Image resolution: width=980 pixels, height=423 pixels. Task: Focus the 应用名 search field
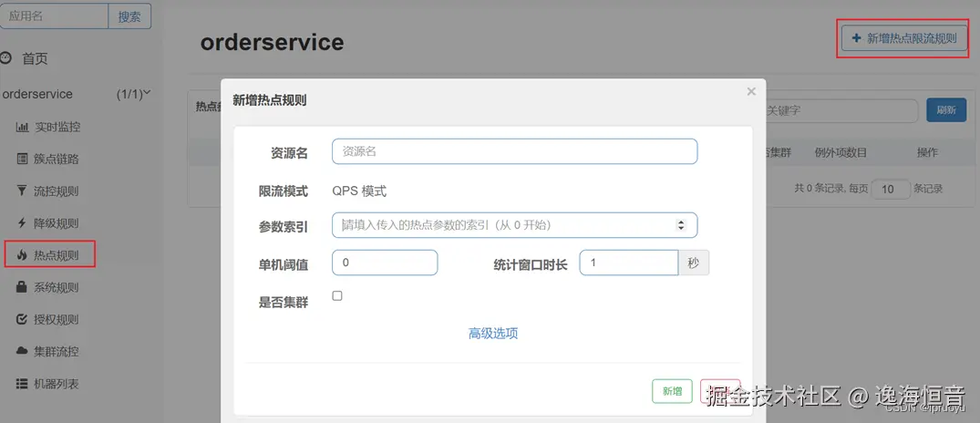(54, 16)
